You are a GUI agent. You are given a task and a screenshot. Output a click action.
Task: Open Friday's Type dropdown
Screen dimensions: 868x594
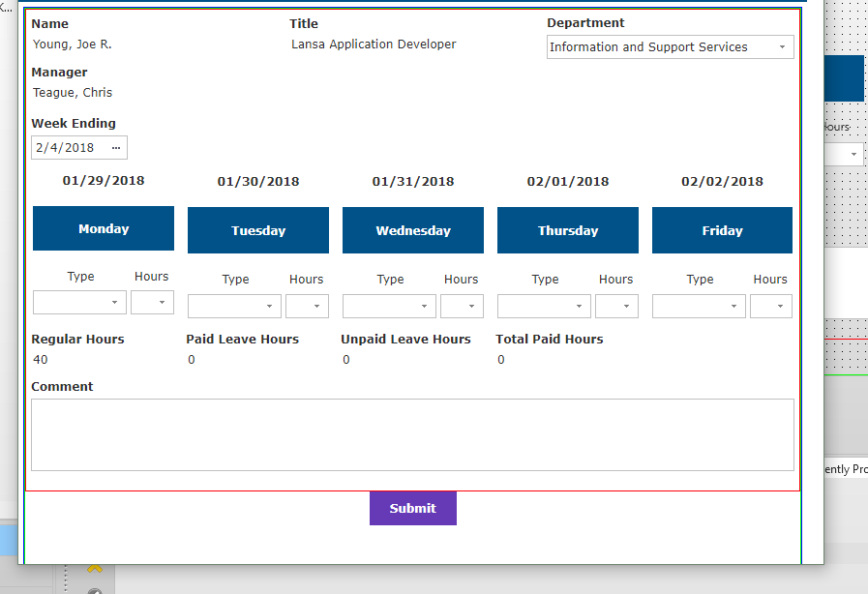coord(699,306)
